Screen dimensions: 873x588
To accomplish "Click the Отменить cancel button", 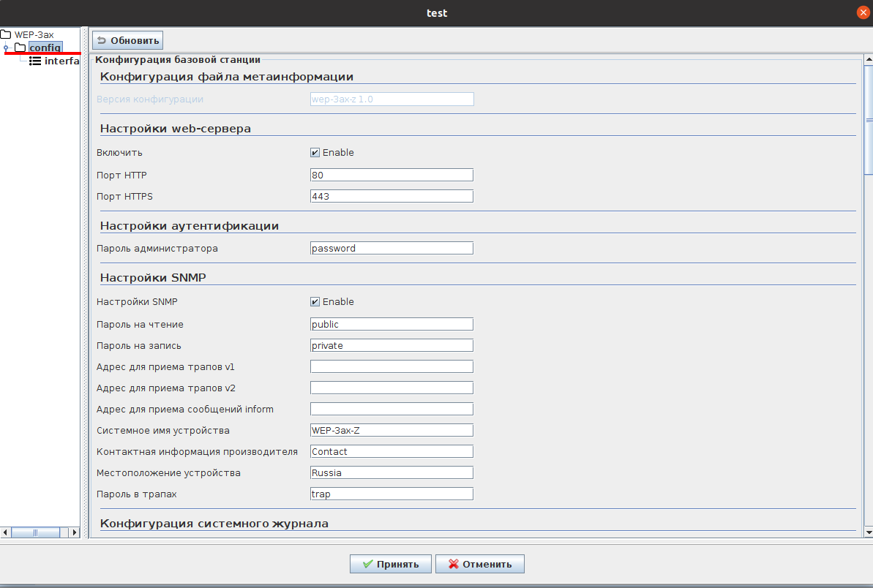I will [479, 564].
